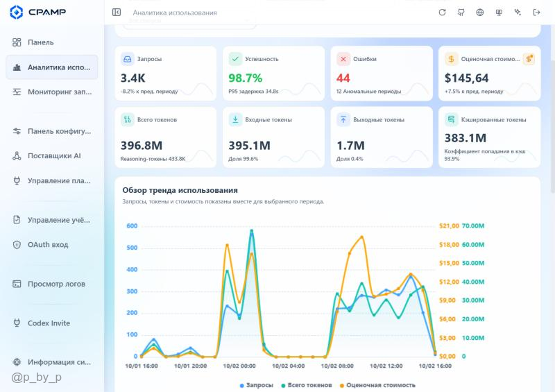Screen dimensions: 555x392
Task: Click the 98.7% success rate value
Action: (x=246, y=78)
